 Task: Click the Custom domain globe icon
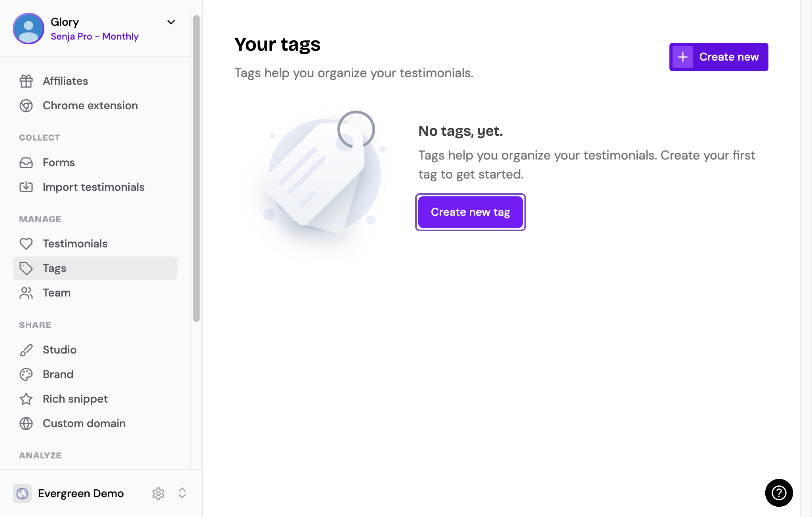(26, 424)
